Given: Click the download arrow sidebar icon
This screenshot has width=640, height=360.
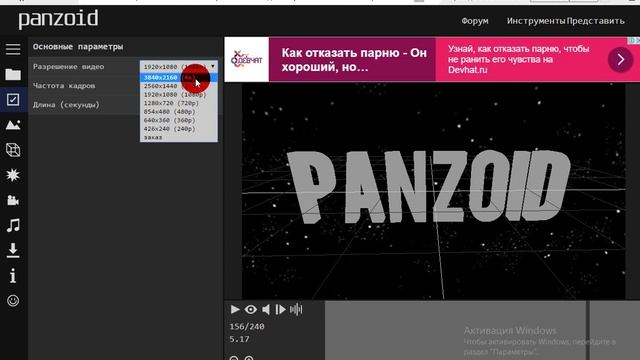Looking at the screenshot, I should tap(13, 250).
